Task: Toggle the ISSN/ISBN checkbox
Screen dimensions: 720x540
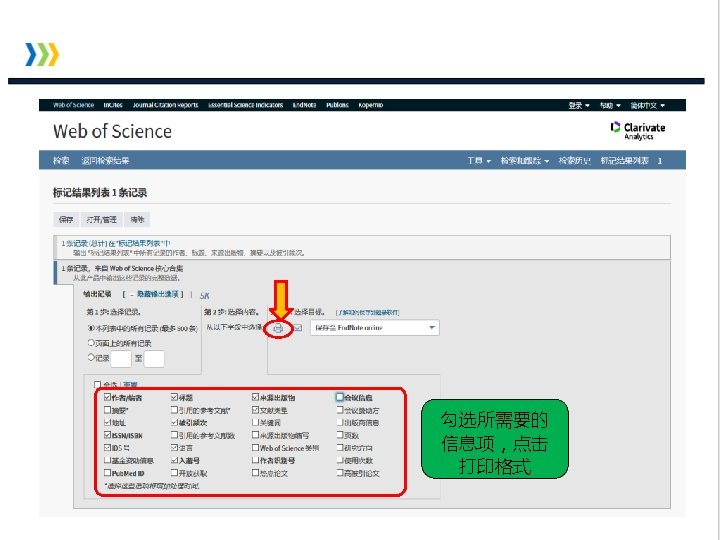Action: click(x=107, y=435)
